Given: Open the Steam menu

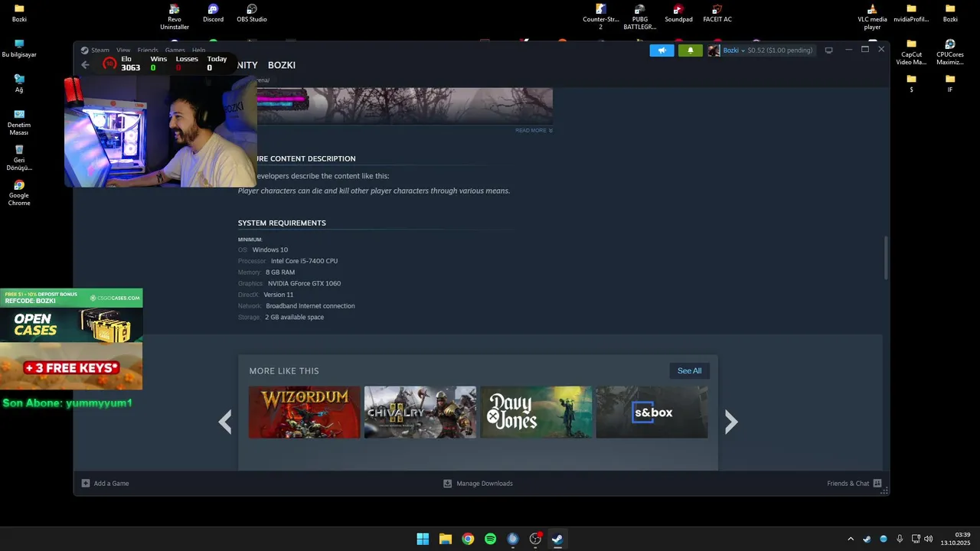Looking at the screenshot, I should [100, 51].
